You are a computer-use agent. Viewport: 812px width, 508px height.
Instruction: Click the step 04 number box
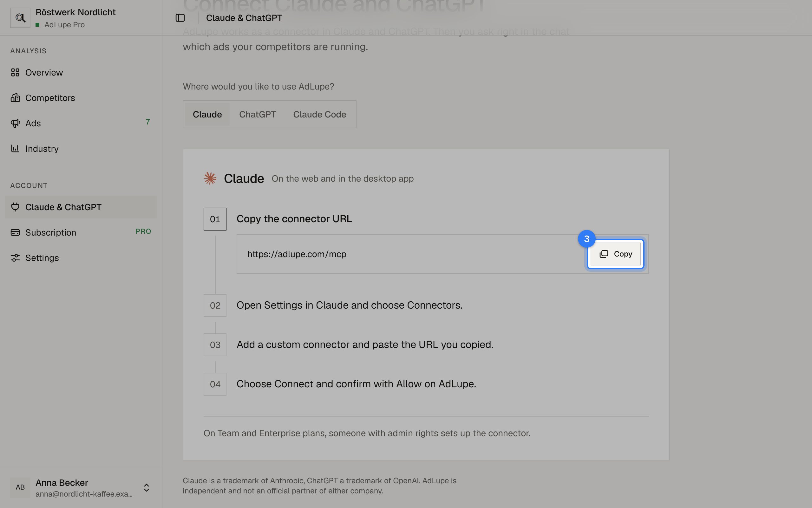coord(215,384)
